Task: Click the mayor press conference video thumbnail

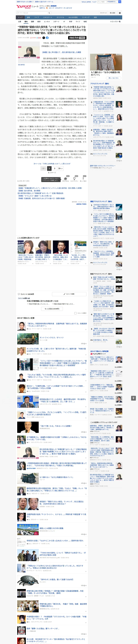Action: pos(29,52)
